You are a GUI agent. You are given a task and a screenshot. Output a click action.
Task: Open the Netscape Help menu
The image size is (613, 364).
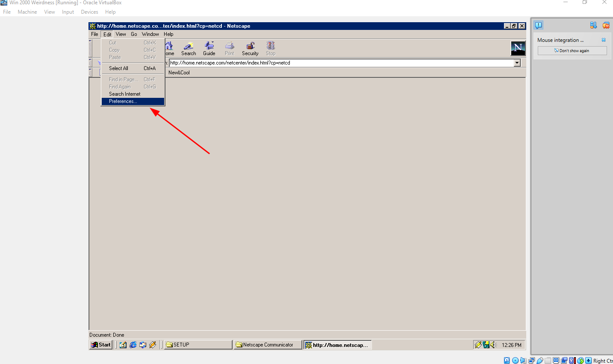pyautogui.click(x=168, y=34)
